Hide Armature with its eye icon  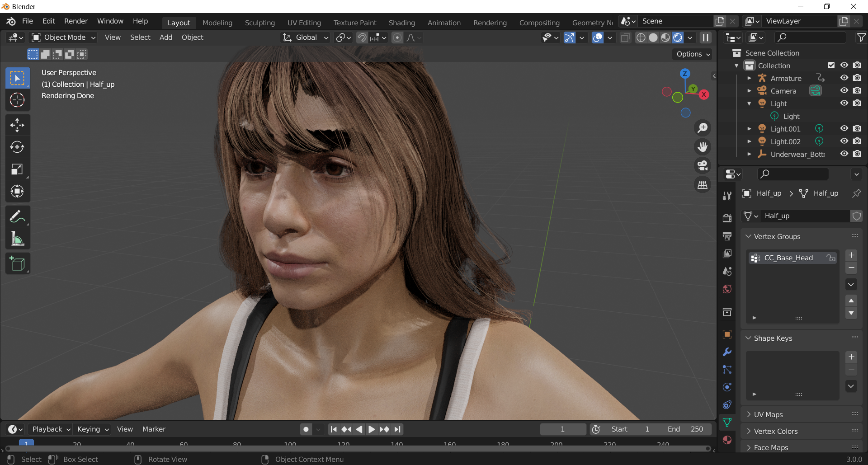844,78
